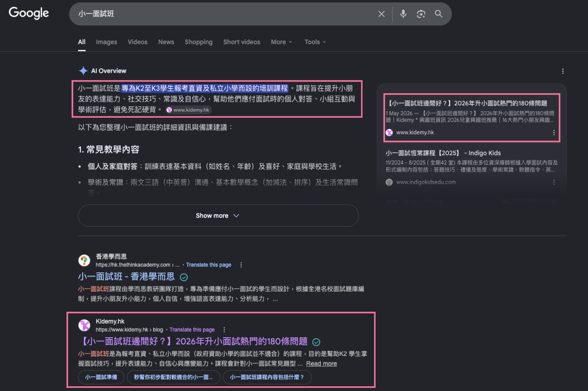Select the All tab
The height and width of the screenshot is (391, 588).
(82, 42)
